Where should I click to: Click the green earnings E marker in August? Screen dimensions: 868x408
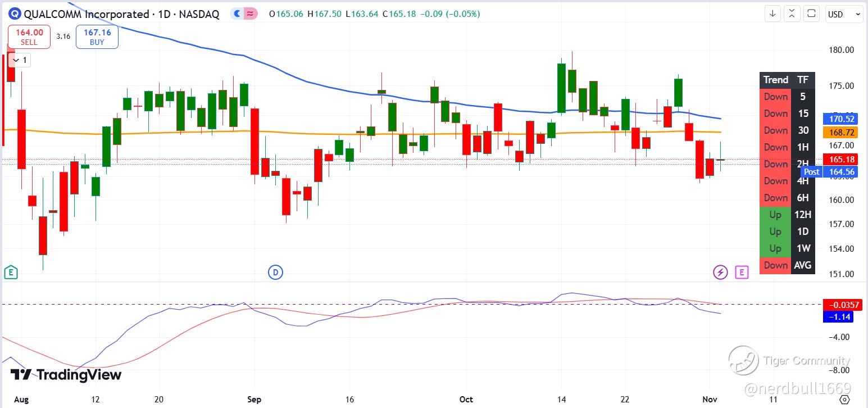[x=11, y=273]
